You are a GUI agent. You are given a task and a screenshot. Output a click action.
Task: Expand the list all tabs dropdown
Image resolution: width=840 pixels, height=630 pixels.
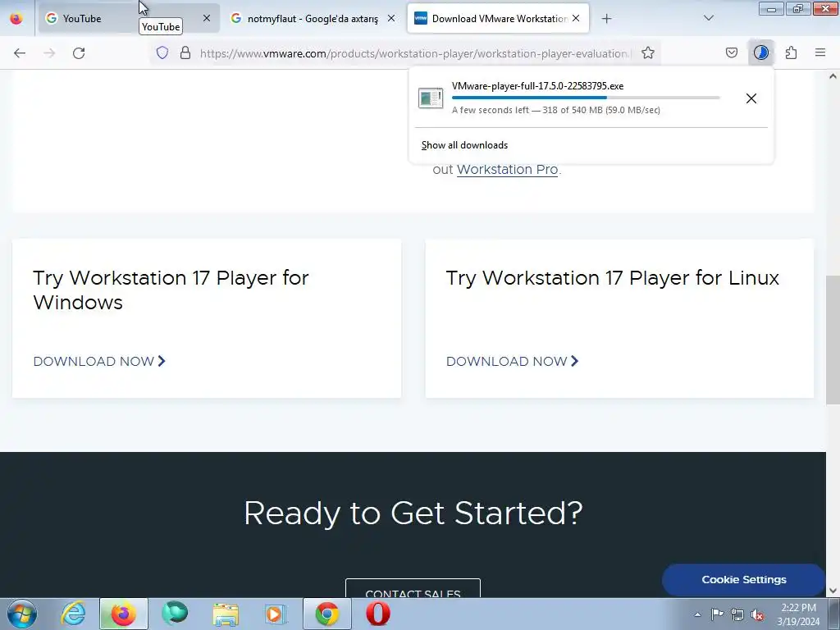709,18
